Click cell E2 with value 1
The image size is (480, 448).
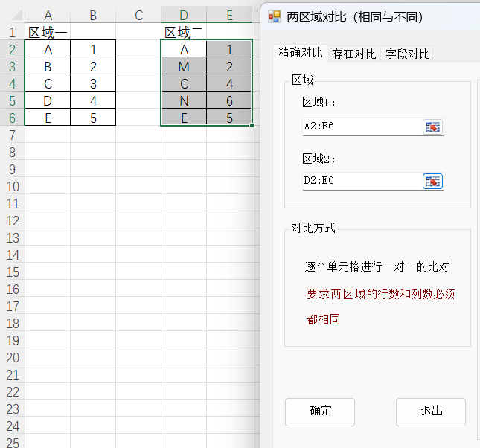229,49
